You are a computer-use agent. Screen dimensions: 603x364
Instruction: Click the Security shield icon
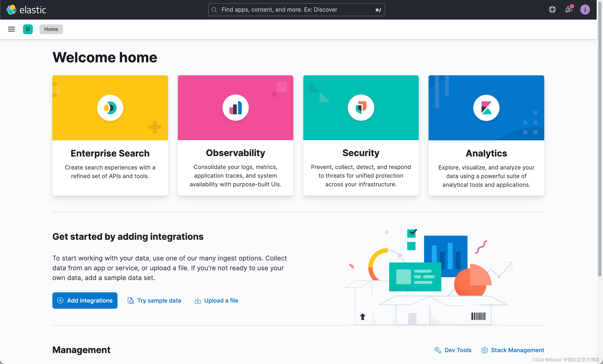tap(361, 108)
